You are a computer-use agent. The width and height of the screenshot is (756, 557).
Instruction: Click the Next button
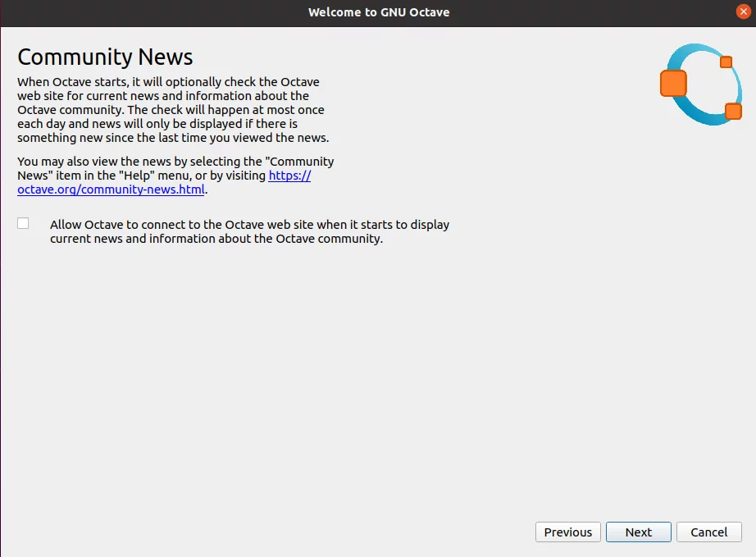(x=639, y=532)
